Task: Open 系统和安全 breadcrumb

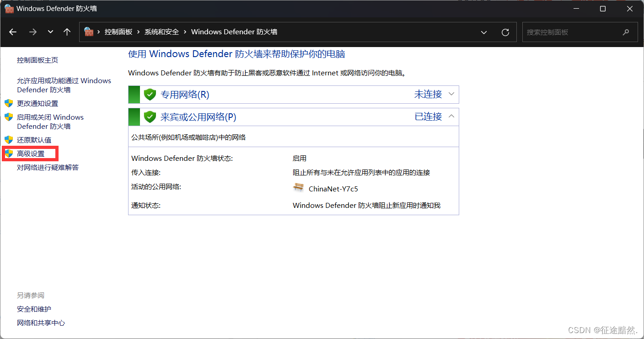Action: coord(161,32)
